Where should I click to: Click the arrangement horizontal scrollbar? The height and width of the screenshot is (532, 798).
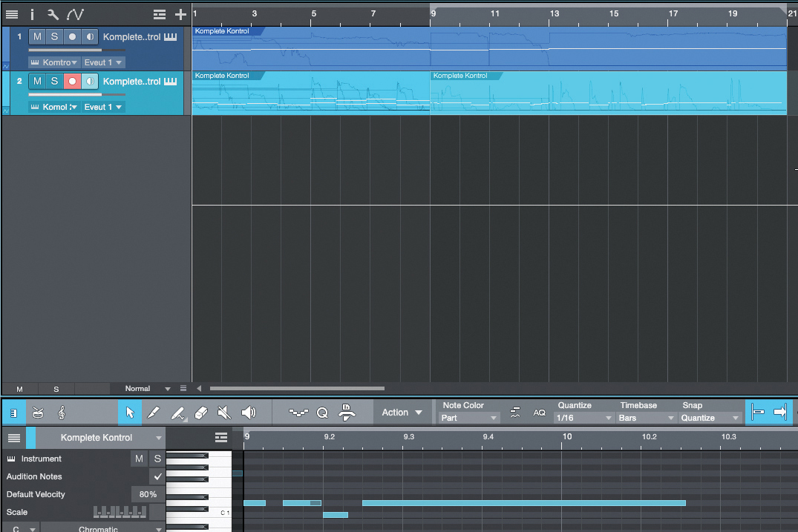pyautogui.click(x=297, y=389)
